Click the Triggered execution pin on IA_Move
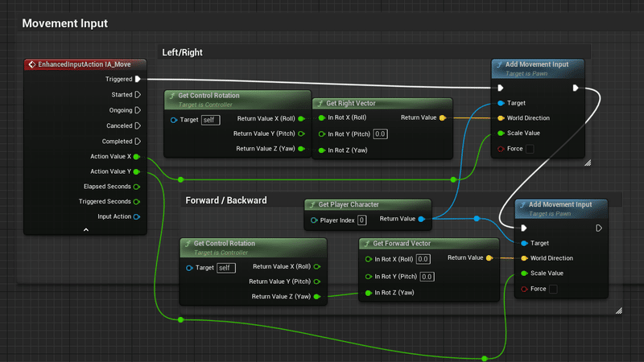Image resolution: width=644 pixels, height=362 pixels. pyautogui.click(x=138, y=79)
